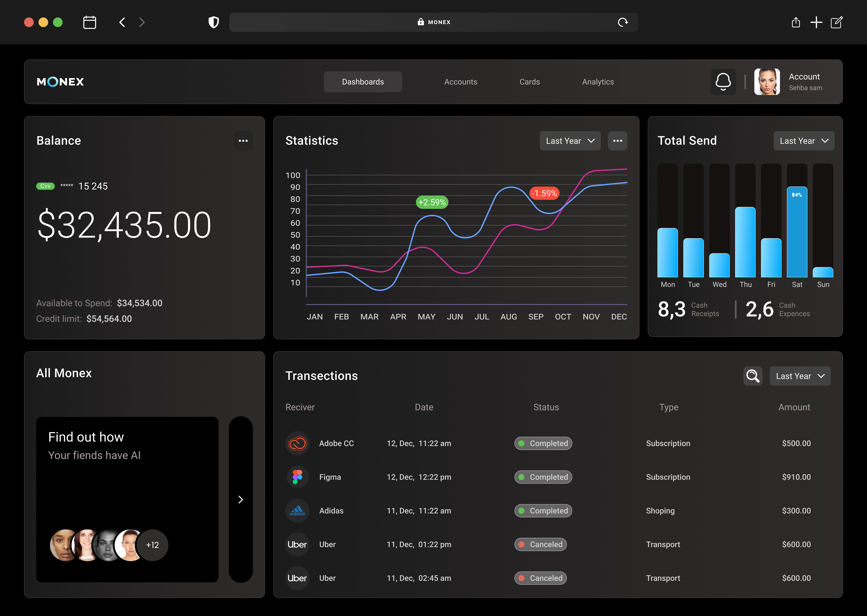Open the Statistics card options menu
Viewport: 867px width, 616px height.
point(618,141)
